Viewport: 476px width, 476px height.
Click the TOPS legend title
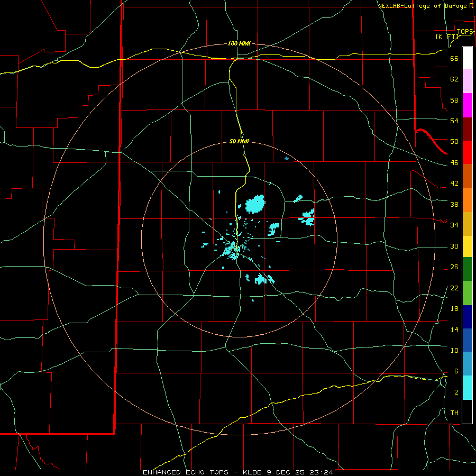click(465, 32)
